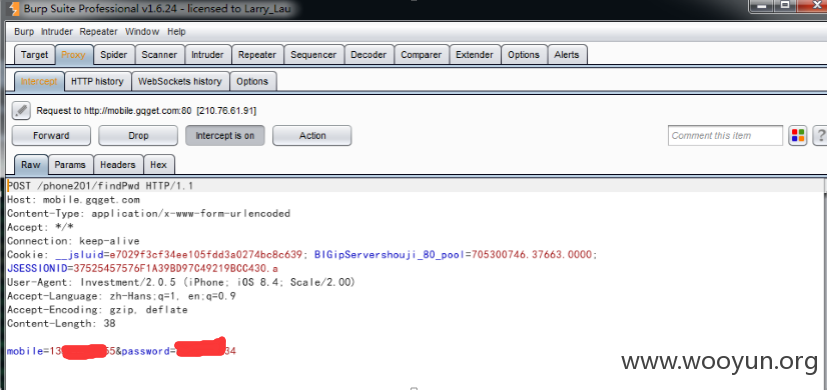Click the pencil edit icon beside the request target
The height and width of the screenshot is (390, 827).
click(21, 110)
